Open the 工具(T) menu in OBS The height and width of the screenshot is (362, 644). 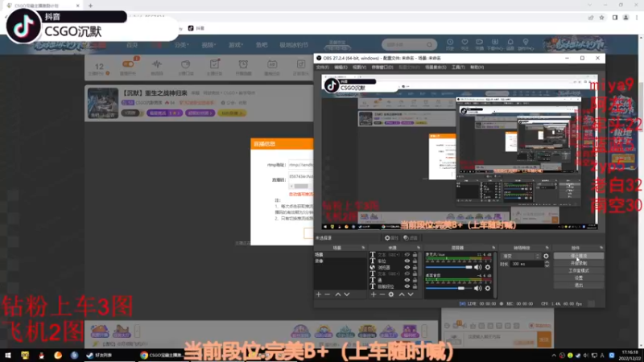click(458, 68)
